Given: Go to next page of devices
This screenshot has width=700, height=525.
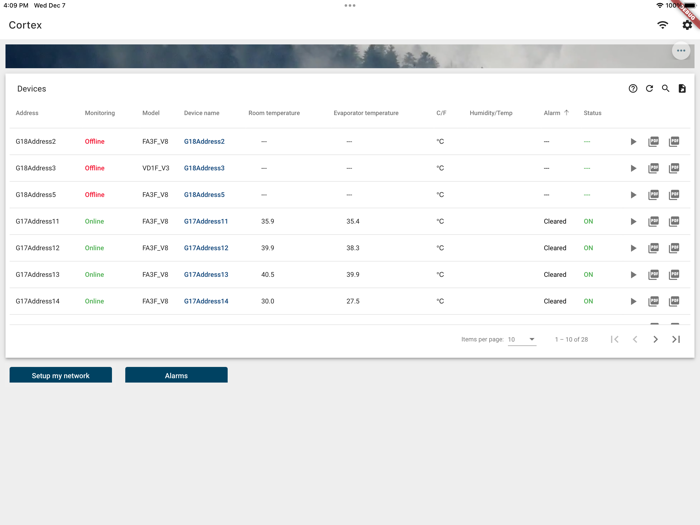Looking at the screenshot, I should pyautogui.click(x=655, y=339).
